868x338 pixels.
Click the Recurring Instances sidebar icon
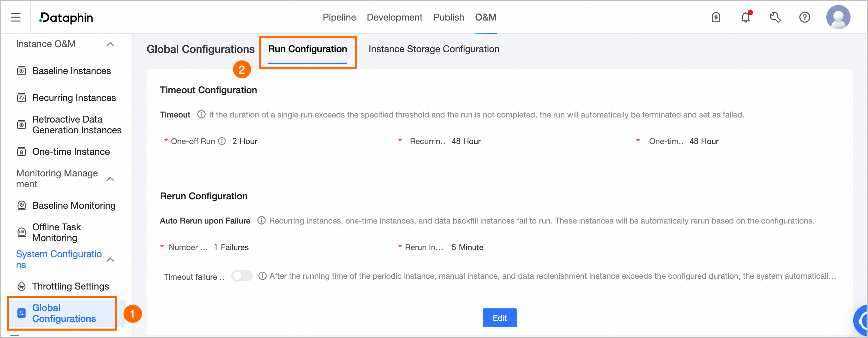22,98
